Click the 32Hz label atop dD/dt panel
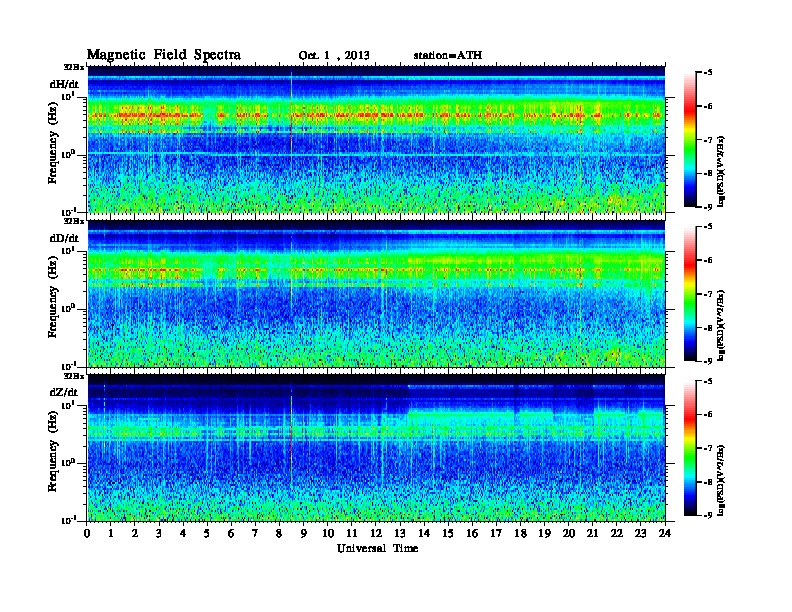This screenshot has height=612, width=792. [x=73, y=221]
